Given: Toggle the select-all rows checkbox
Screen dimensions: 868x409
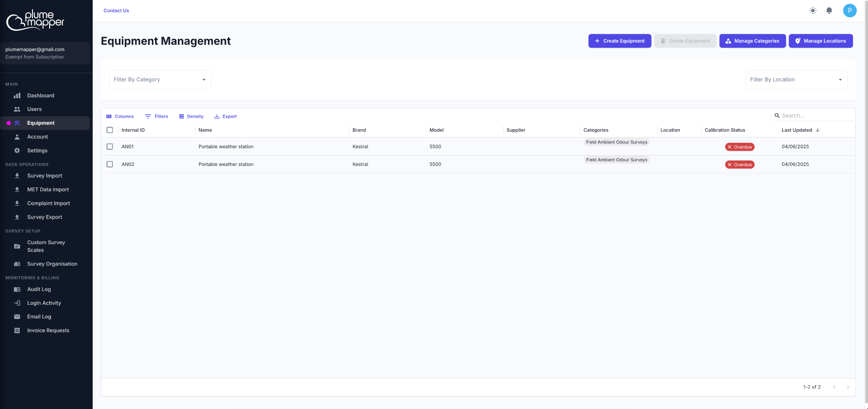Looking at the screenshot, I should click(110, 130).
